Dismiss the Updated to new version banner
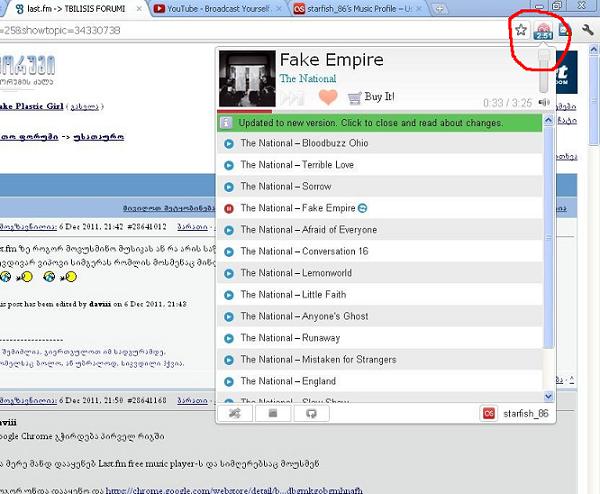Image resolution: width=600 pixels, height=494 pixels. coord(380,123)
